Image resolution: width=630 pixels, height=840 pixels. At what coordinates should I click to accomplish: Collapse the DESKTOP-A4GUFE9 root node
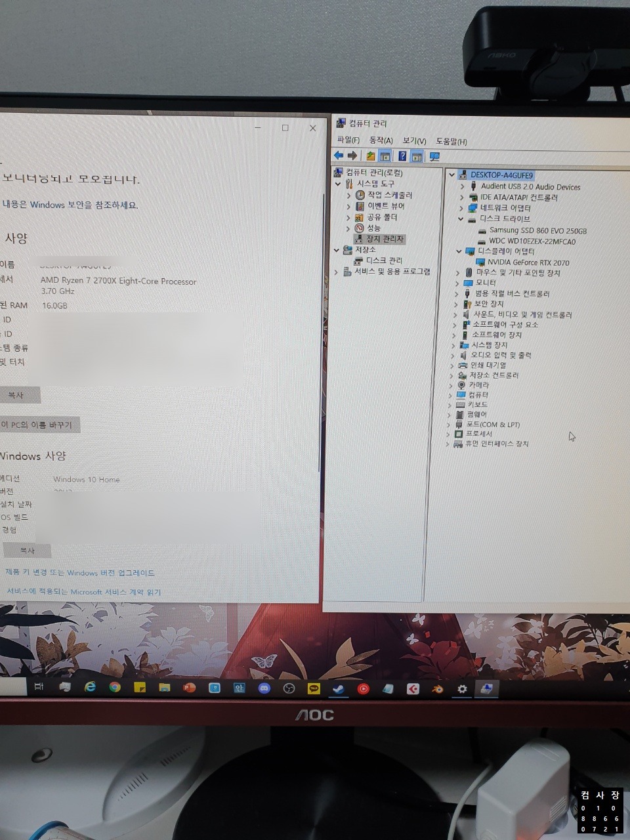pos(451,175)
